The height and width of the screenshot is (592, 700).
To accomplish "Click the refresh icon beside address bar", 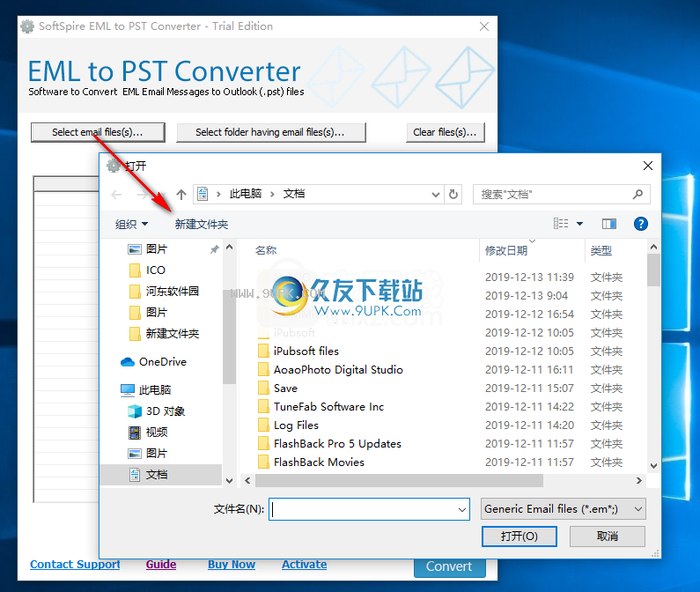I will click(453, 195).
